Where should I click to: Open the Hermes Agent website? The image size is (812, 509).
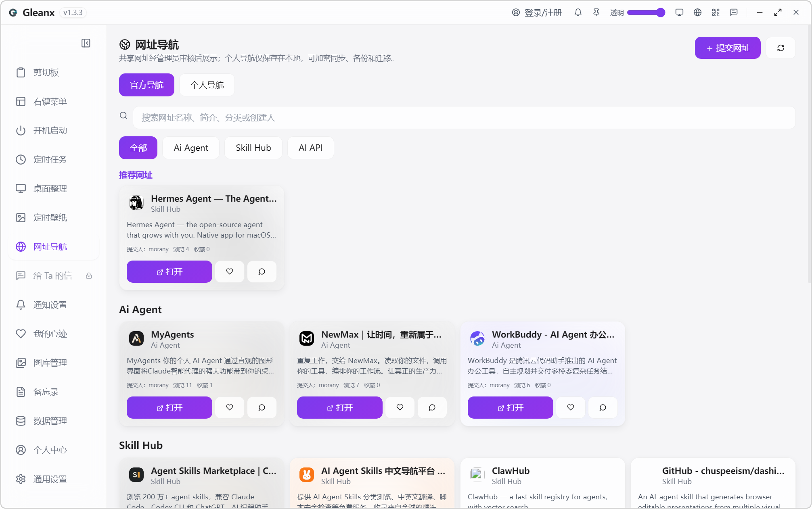[x=170, y=271]
